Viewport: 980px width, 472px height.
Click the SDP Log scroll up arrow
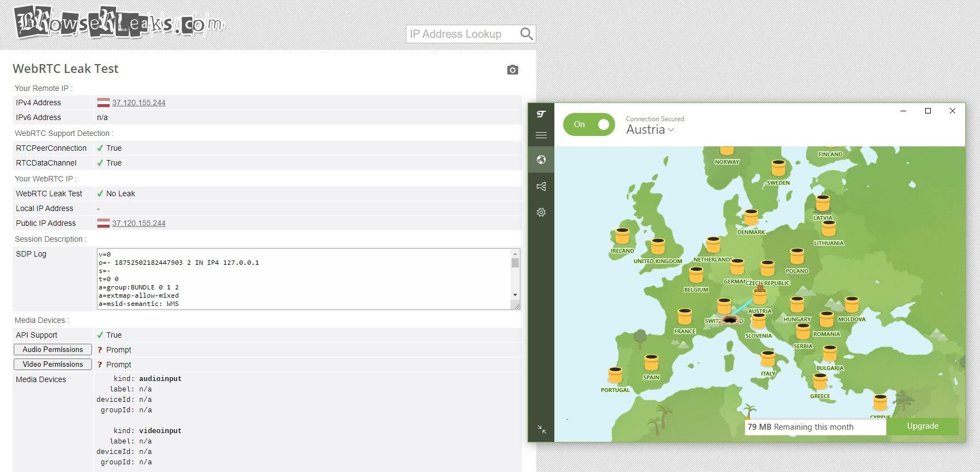[515, 253]
